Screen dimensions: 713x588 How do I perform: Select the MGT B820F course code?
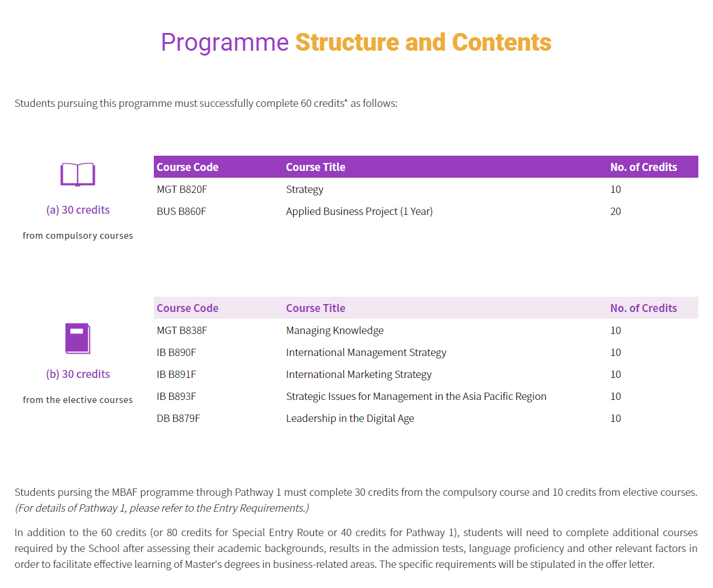coord(182,189)
